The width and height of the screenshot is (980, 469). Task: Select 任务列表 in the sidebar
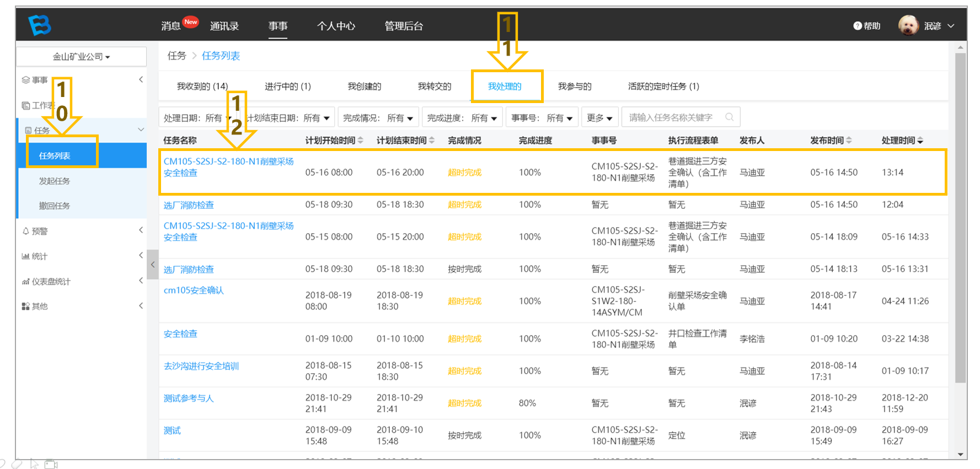[x=55, y=155]
